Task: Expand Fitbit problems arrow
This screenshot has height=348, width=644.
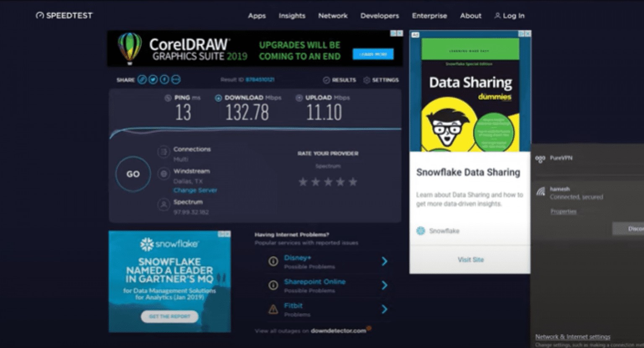Action: pos(384,309)
